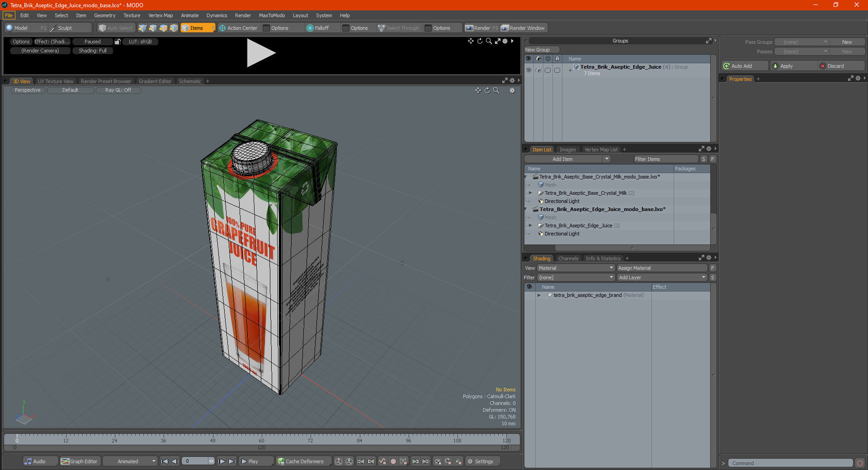The width and height of the screenshot is (868, 470).
Task: Click Play in the timeline controls
Action: 255,461
